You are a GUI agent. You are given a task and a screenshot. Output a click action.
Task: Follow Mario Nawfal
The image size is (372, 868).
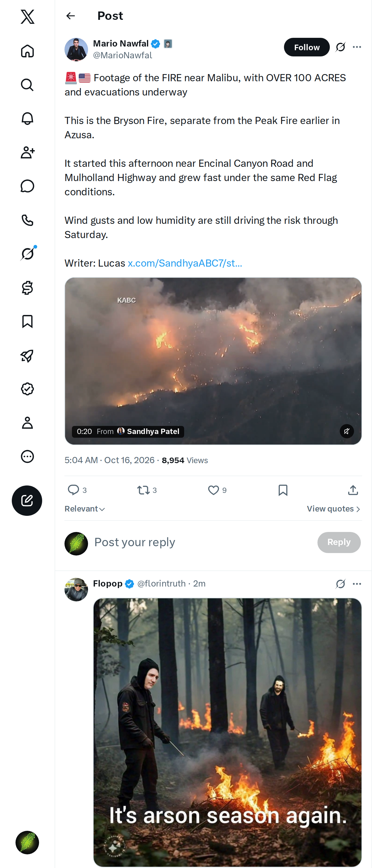coord(307,47)
